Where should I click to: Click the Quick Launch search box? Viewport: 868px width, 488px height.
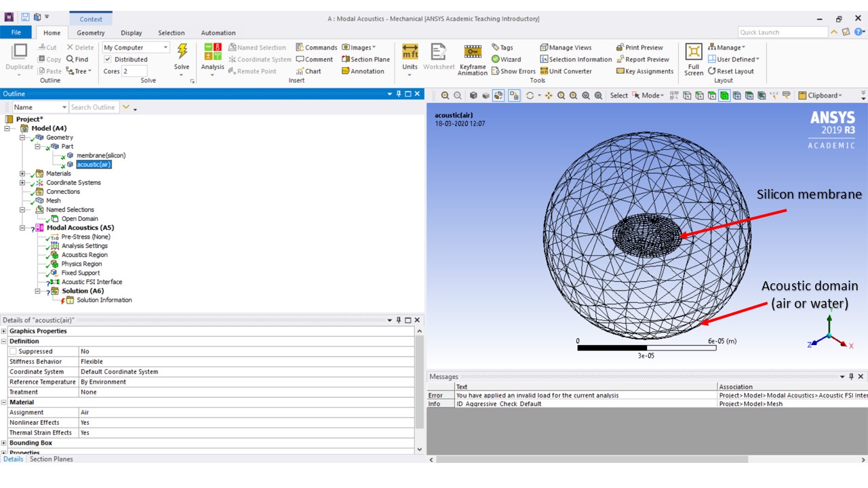(783, 32)
